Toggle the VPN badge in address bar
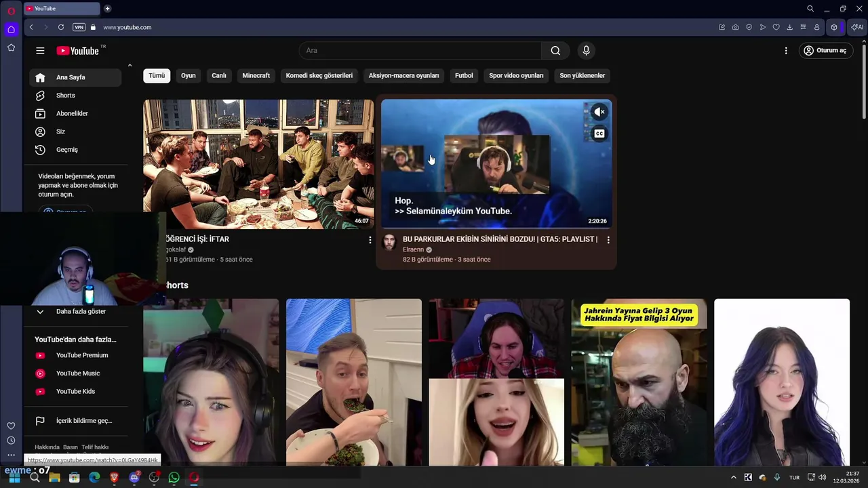Screen dimensions: 868x488 pos(79,27)
